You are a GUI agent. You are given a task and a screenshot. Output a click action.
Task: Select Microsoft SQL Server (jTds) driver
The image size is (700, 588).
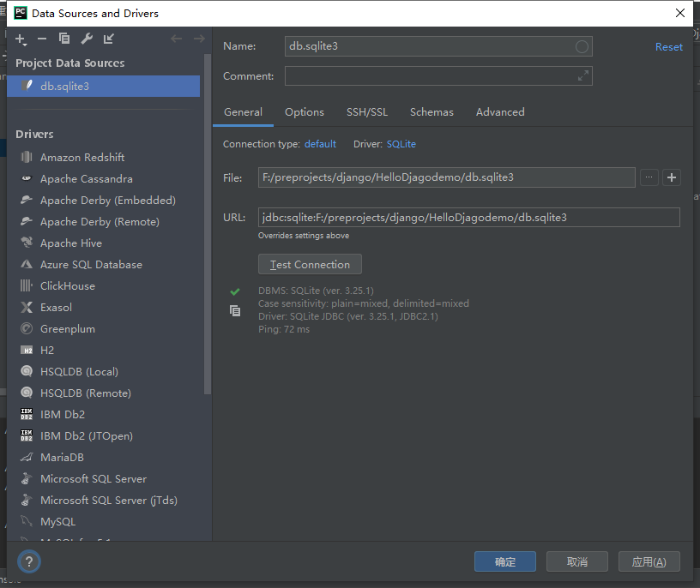tap(103, 500)
